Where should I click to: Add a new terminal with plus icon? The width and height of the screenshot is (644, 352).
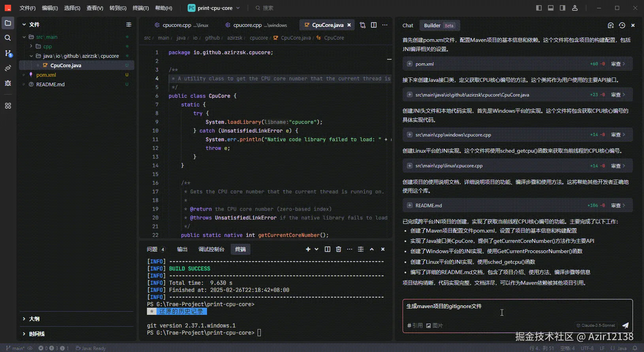(308, 249)
